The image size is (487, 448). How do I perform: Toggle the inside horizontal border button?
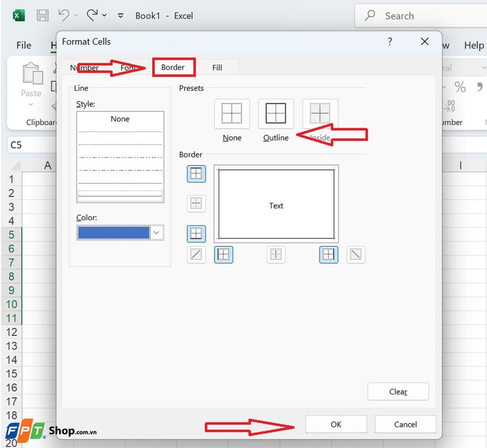pos(196,203)
